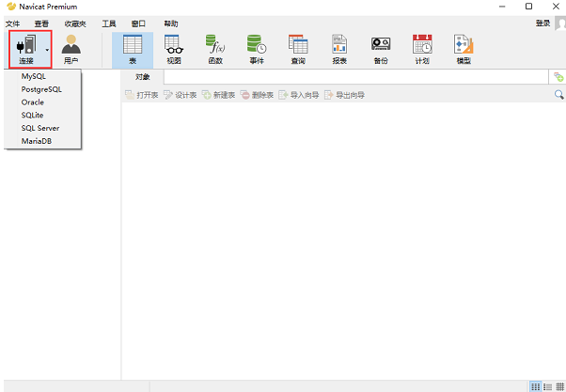Click the 表 (Table) toolbar icon
The image size is (566, 392).
(133, 47)
